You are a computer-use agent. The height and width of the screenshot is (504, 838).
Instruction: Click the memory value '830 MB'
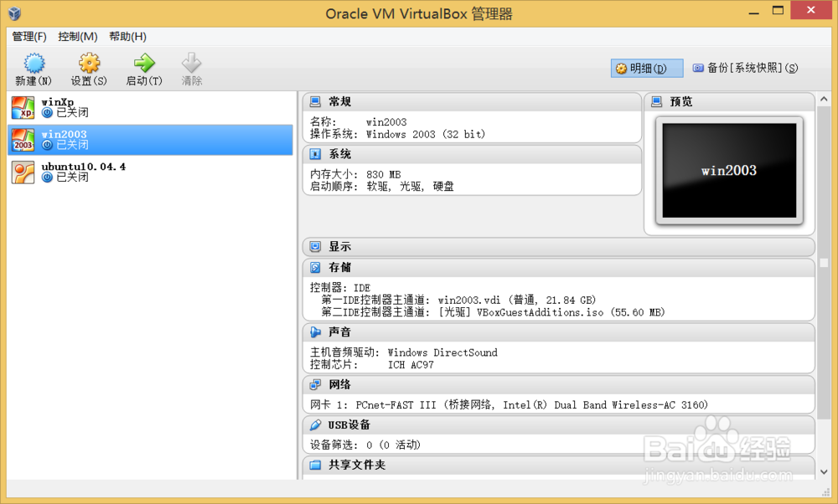[383, 175]
